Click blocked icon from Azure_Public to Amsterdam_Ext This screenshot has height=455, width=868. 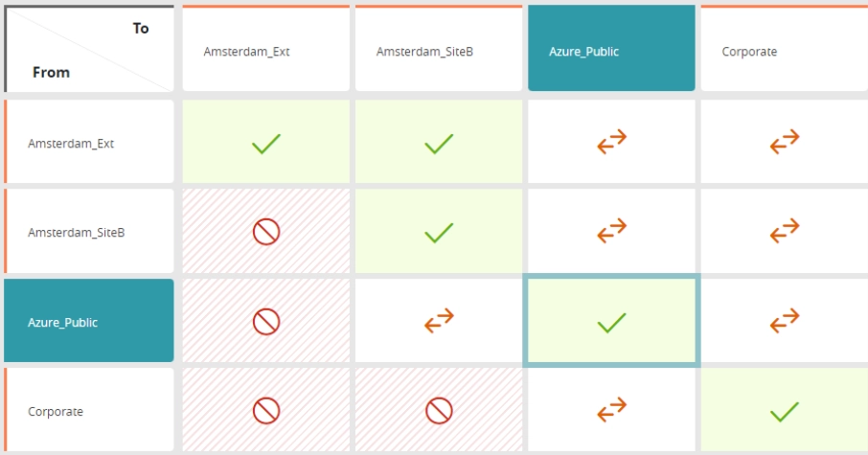(266, 322)
